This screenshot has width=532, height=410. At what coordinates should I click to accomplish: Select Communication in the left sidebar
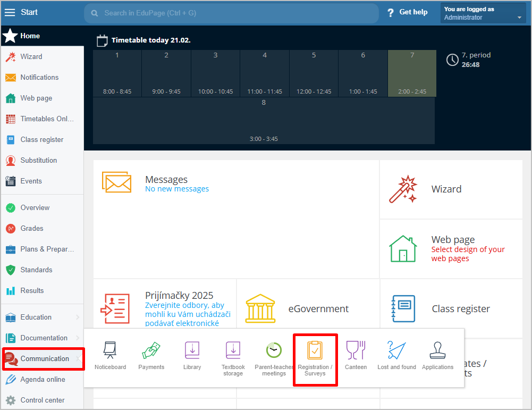[44, 359]
